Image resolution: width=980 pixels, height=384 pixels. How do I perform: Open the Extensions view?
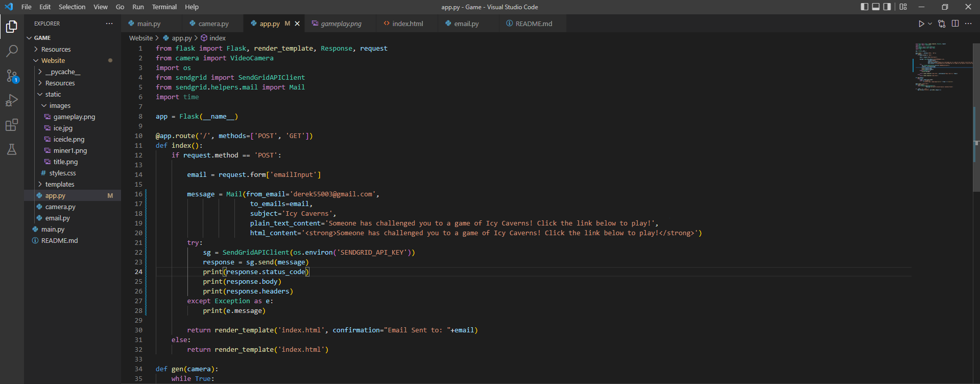[x=12, y=125]
